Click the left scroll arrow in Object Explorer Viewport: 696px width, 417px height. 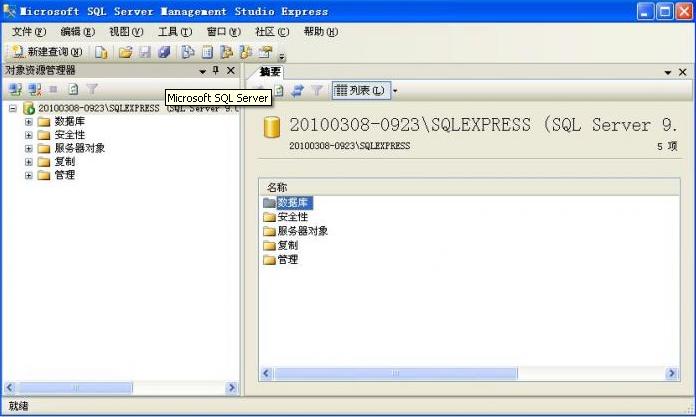[10, 388]
